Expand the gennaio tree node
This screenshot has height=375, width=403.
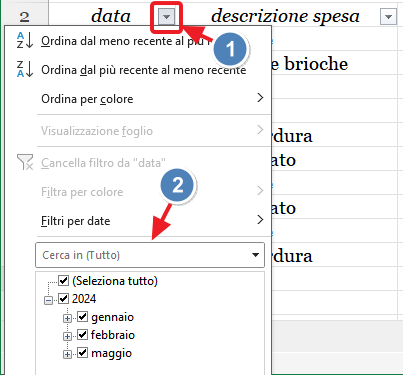click(x=67, y=318)
